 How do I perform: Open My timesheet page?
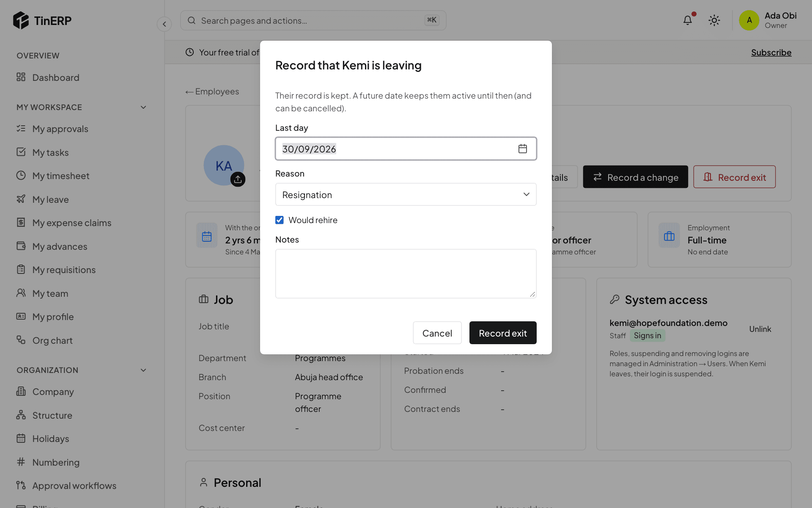(61, 176)
